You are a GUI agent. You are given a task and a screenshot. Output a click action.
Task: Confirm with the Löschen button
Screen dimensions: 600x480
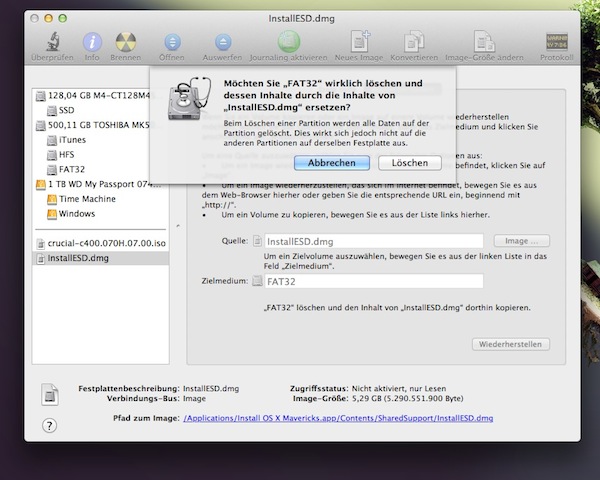tap(410, 163)
